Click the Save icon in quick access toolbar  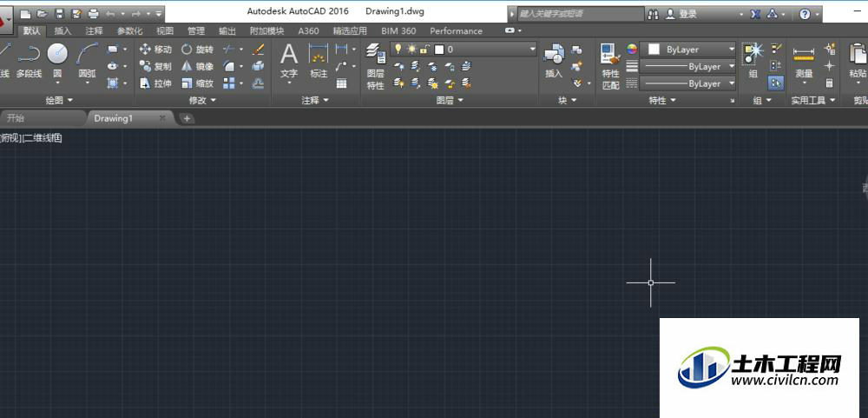click(60, 13)
